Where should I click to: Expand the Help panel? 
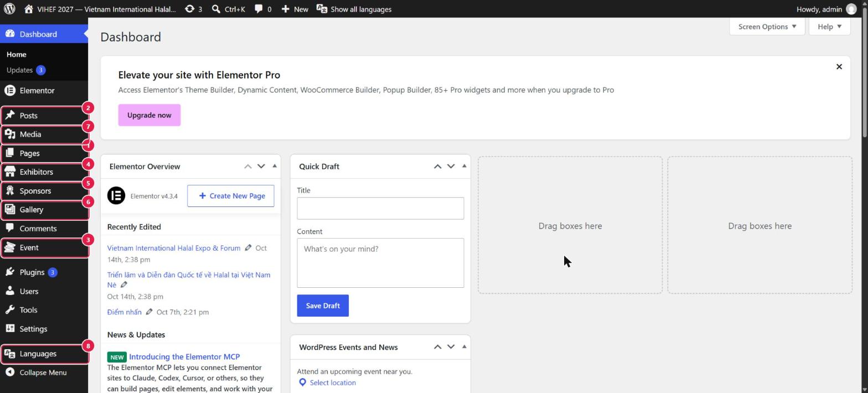tap(829, 27)
